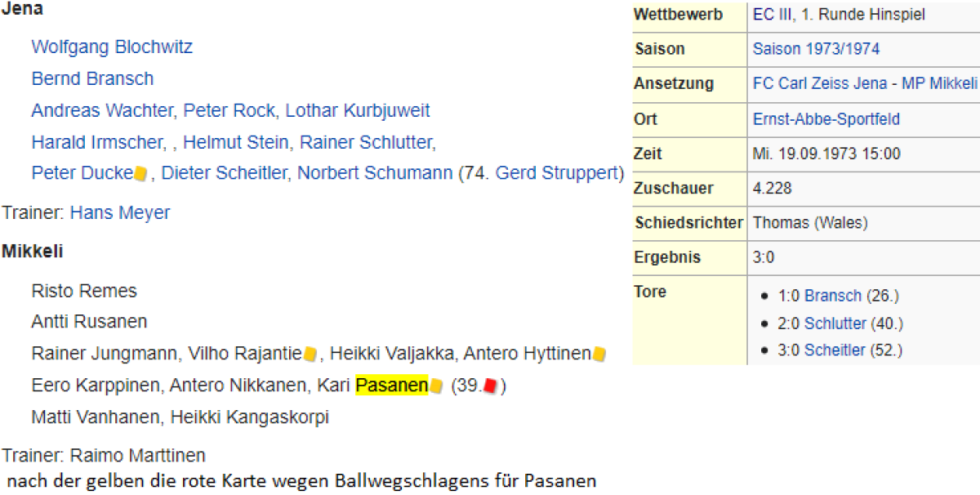
Task: Visit the Ernst-Abbe-Sportfeld venue link
Action: (826, 119)
